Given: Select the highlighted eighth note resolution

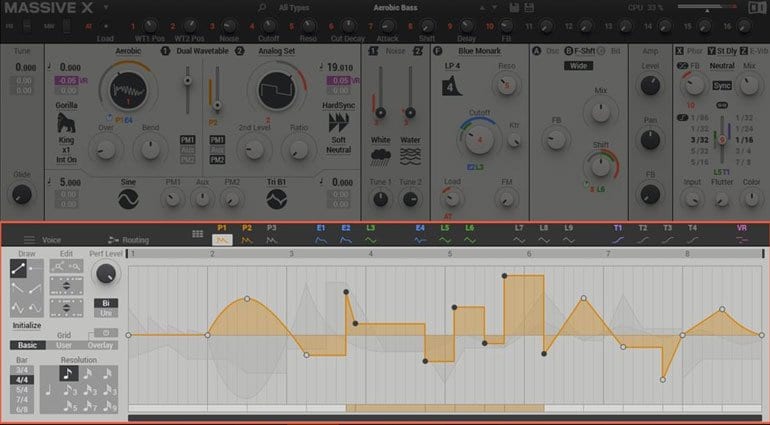Looking at the screenshot, I should pyautogui.click(x=69, y=373).
